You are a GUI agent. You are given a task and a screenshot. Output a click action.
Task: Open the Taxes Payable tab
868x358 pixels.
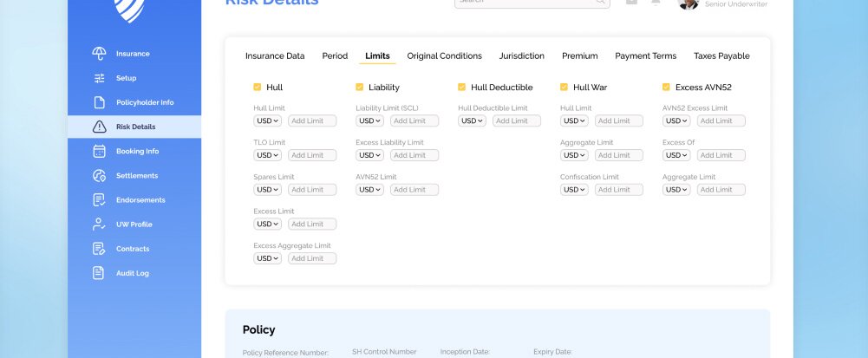click(x=721, y=56)
